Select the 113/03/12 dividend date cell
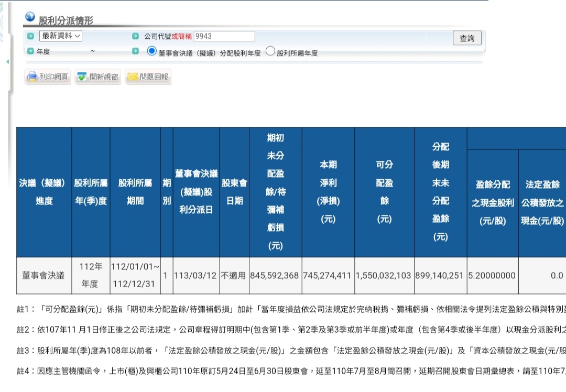Image resolution: width=566 pixels, height=392 pixels. [196, 276]
